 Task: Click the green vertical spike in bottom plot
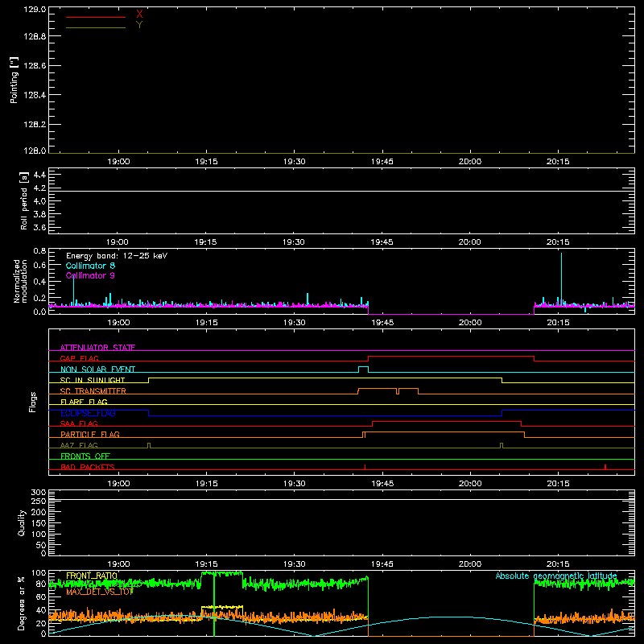point(214,604)
